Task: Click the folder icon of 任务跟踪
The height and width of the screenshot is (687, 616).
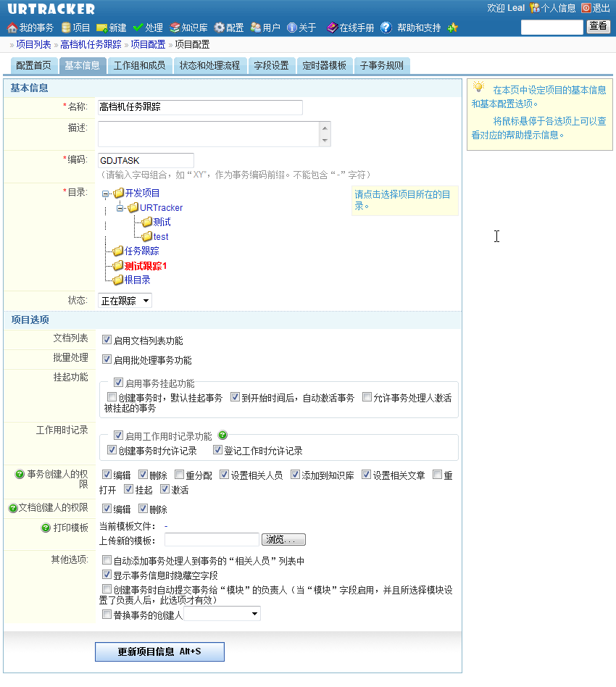Action: point(118,251)
